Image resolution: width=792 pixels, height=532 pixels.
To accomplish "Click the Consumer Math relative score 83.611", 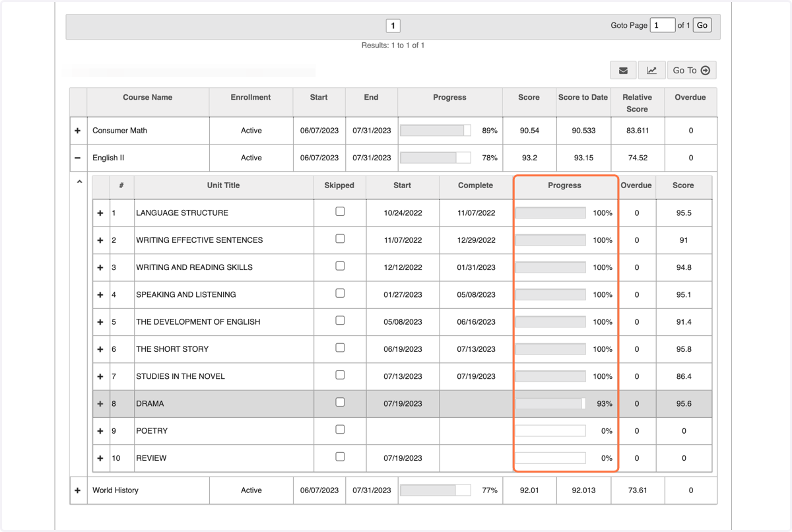I will tap(637, 131).
